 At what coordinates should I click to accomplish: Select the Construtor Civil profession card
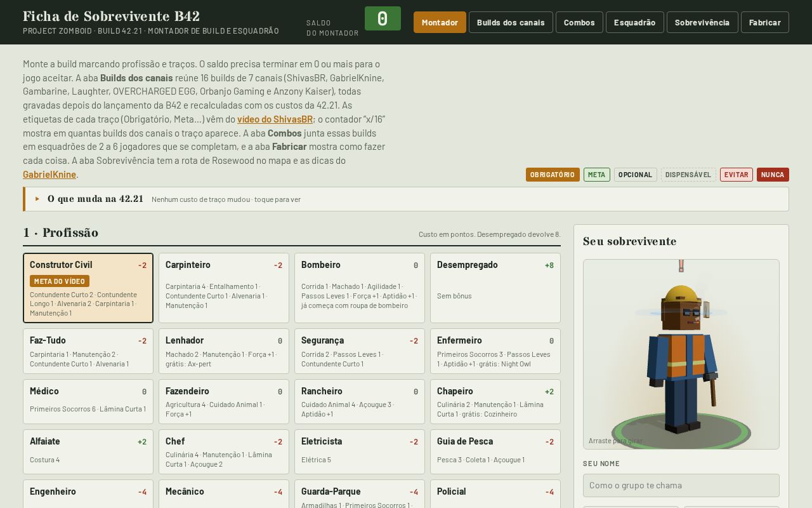pos(88,288)
